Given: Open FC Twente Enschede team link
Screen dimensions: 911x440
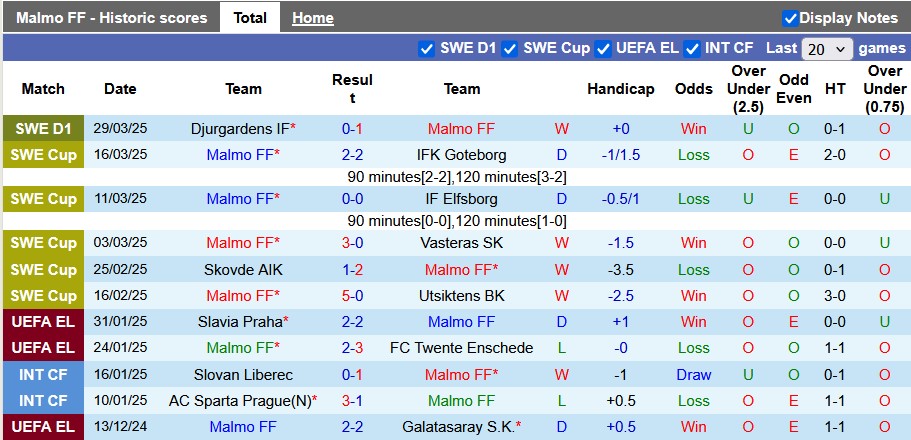Looking at the screenshot, I should (x=462, y=348).
